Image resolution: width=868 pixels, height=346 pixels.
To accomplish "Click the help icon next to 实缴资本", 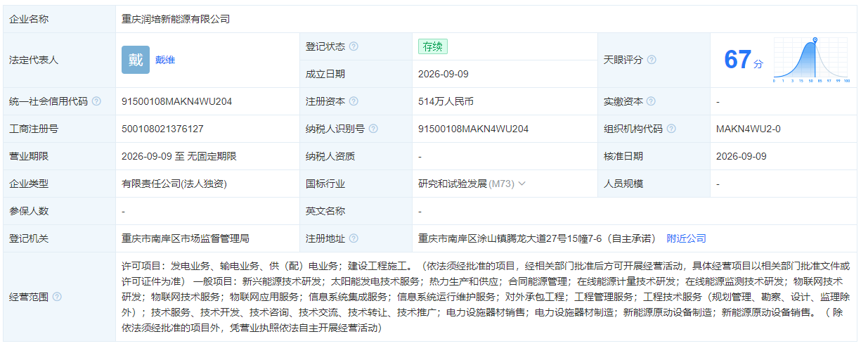I will (652, 101).
